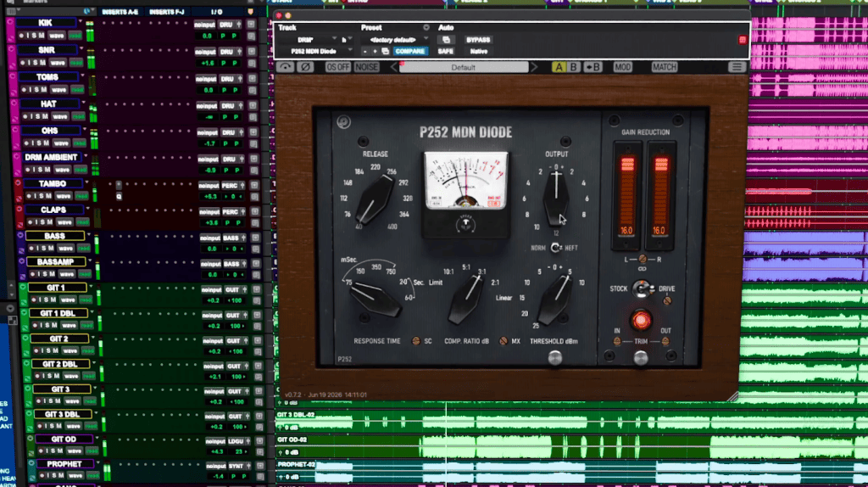The width and height of the screenshot is (868, 487).
Task: Click SNR track volume value +1.6
Action: coord(209,63)
